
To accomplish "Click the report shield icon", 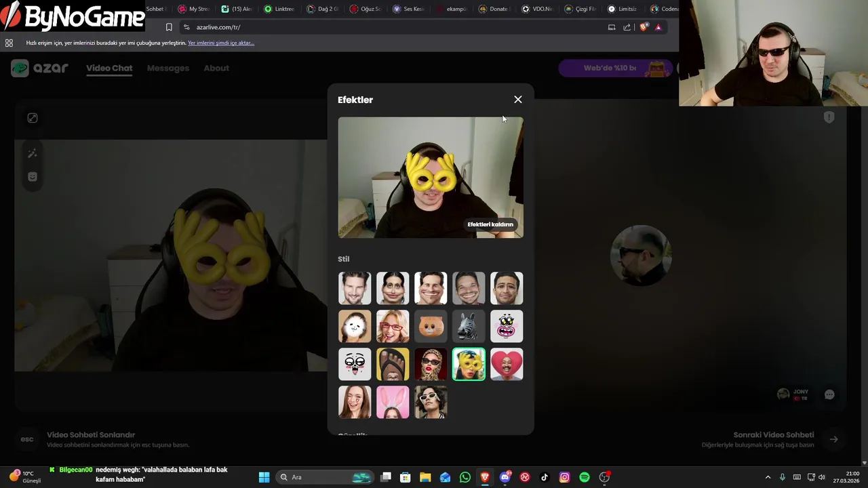I will pyautogui.click(x=829, y=117).
